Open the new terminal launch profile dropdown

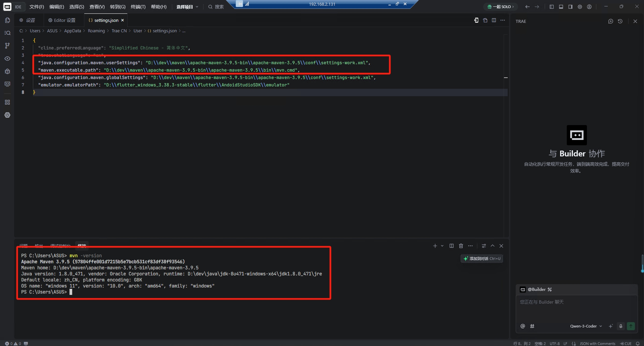click(x=442, y=246)
